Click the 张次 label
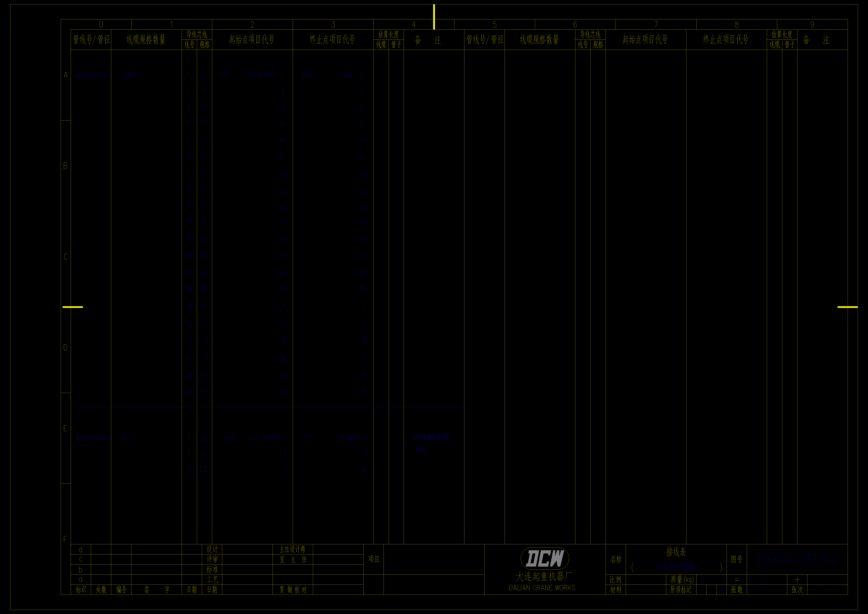The width and height of the screenshot is (868, 614). click(797, 589)
